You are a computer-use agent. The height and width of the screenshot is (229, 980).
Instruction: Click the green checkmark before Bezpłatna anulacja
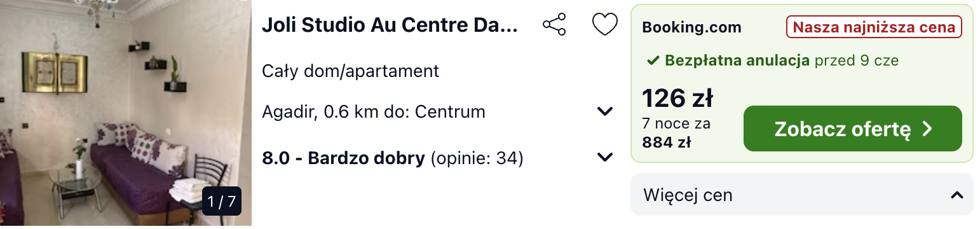653,61
